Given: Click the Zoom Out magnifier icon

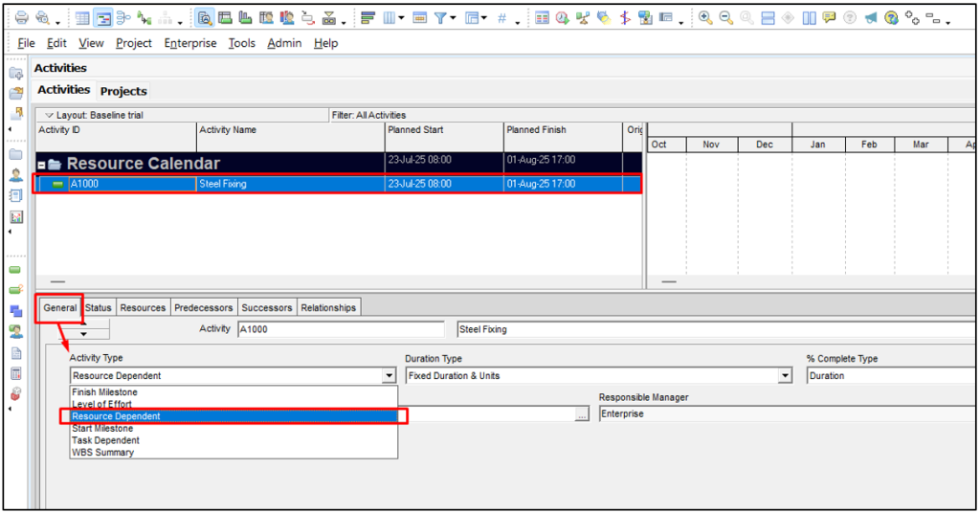Looking at the screenshot, I should click(x=725, y=18).
